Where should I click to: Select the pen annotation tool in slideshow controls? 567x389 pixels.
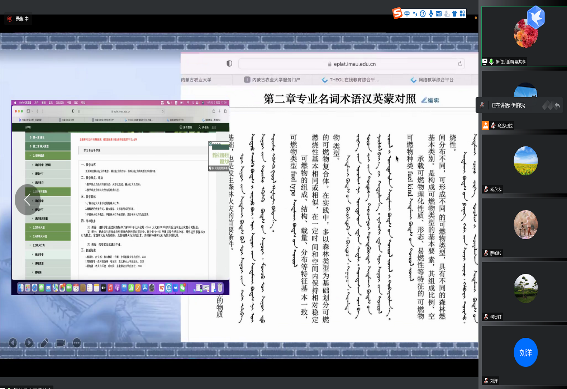[45, 342]
